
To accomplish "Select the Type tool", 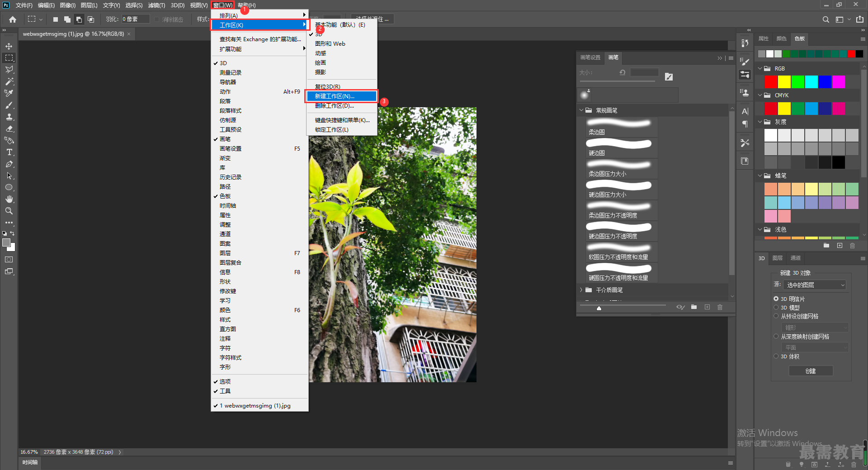I will click(9, 152).
